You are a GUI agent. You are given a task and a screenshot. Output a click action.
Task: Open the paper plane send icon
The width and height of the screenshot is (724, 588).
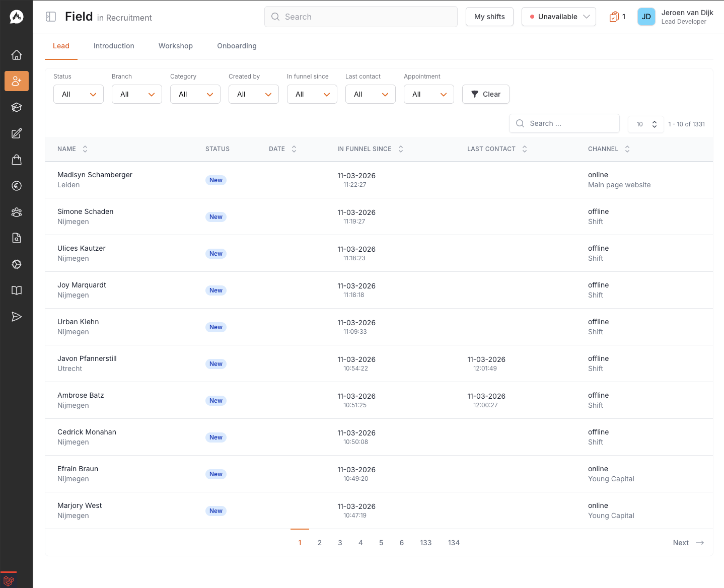tap(17, 317)
